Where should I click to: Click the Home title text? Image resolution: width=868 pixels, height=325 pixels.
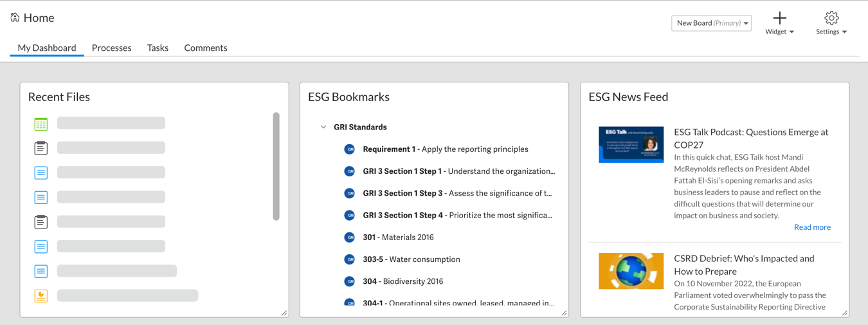point(39,18)
